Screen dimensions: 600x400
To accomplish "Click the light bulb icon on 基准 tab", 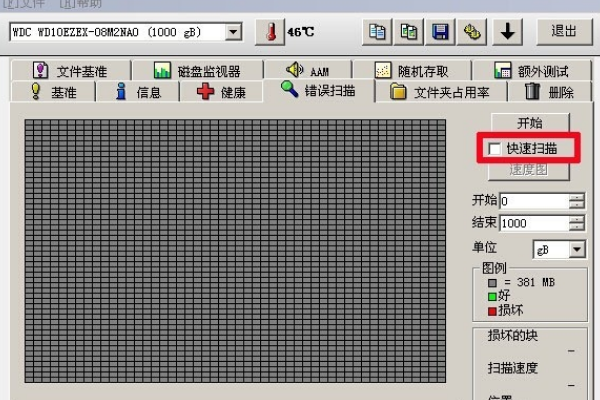I will (36, 91).
